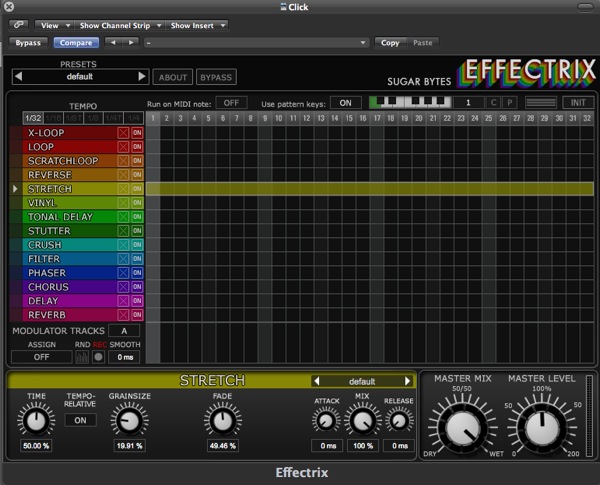
Task: Open the default presets name field
Action: [80, 77]
